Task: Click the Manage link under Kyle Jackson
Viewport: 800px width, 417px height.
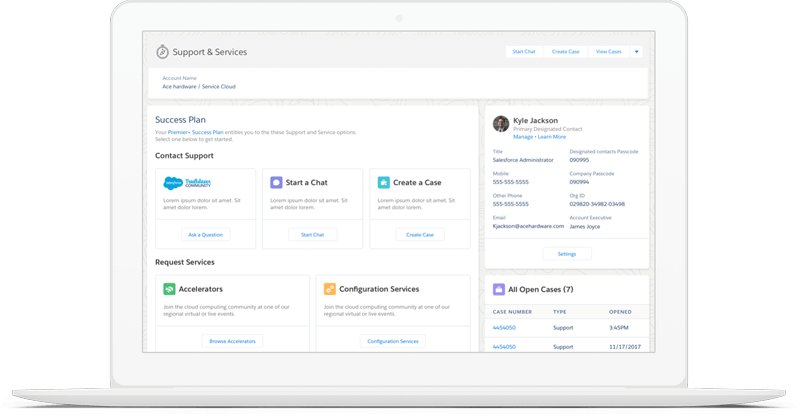Action: coord(523,137)
